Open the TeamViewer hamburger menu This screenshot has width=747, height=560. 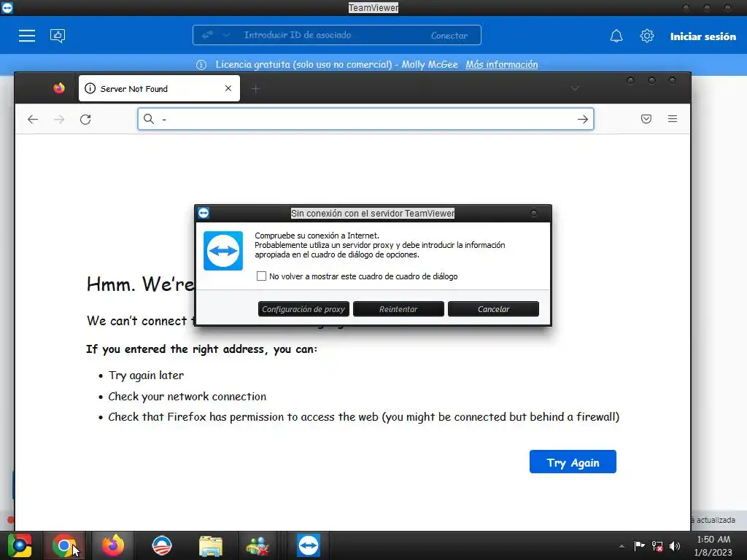click(x=27, y=36)
